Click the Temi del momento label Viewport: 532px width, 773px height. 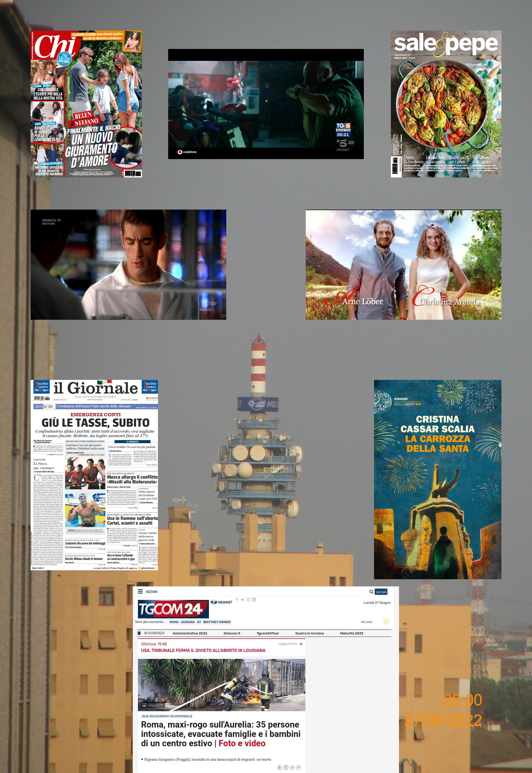[x=149, y=622]
